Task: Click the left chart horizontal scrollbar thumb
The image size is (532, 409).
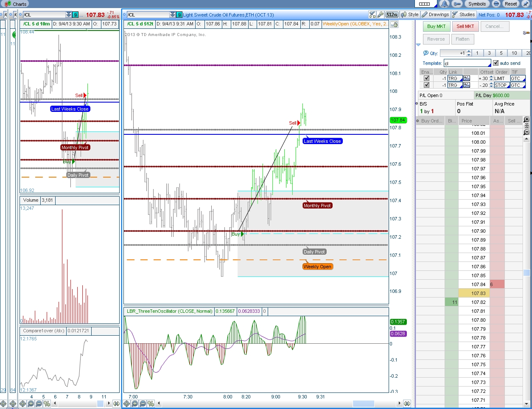Action: (x=100, y=403)
